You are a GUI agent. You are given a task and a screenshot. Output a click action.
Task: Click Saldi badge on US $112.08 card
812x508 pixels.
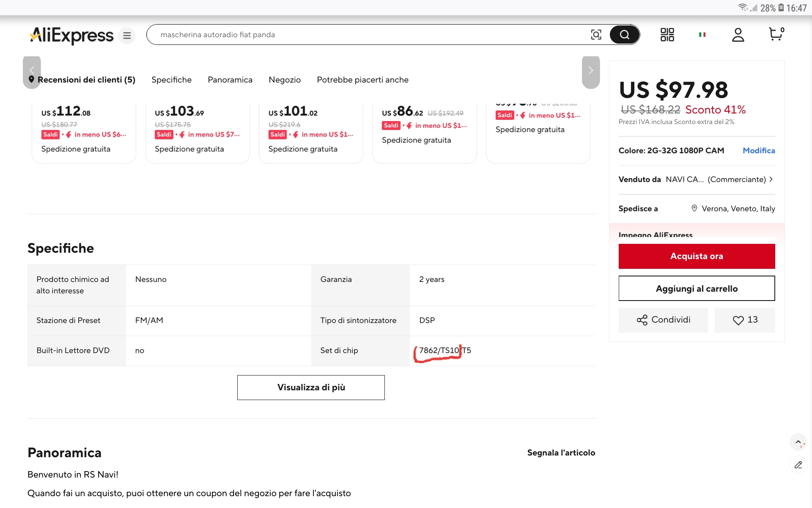click(50, 135)
